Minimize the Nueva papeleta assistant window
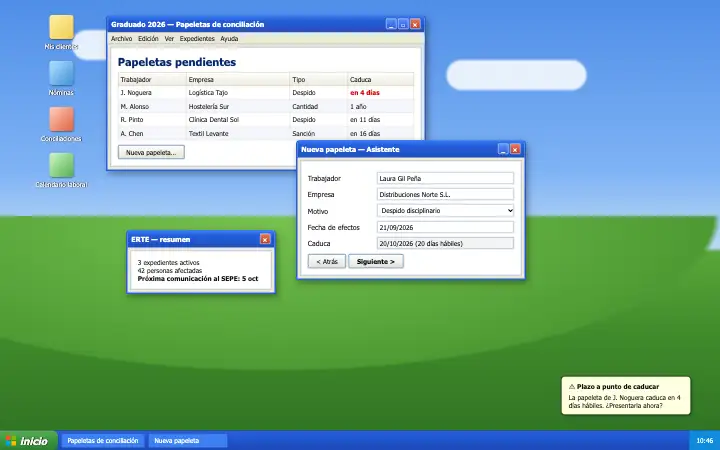 tap(503, 149)
